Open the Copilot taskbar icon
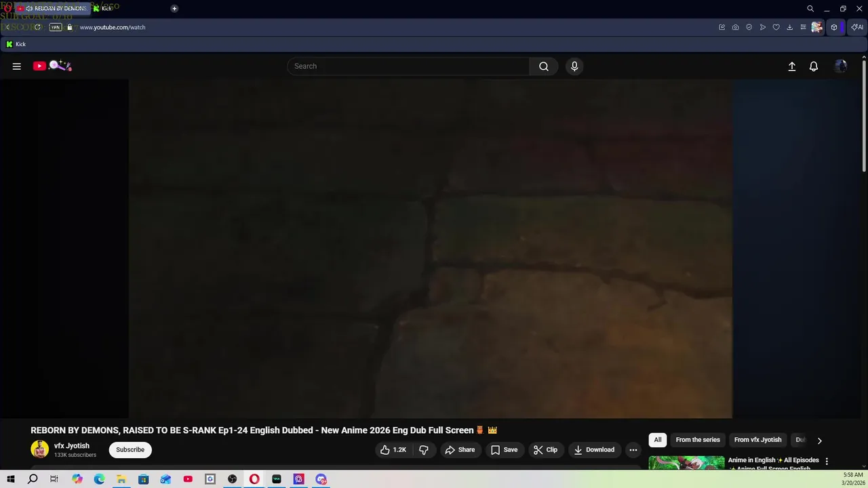Image resolution: width=868 pixels, height=488 pixels. [x=77, y=479]
